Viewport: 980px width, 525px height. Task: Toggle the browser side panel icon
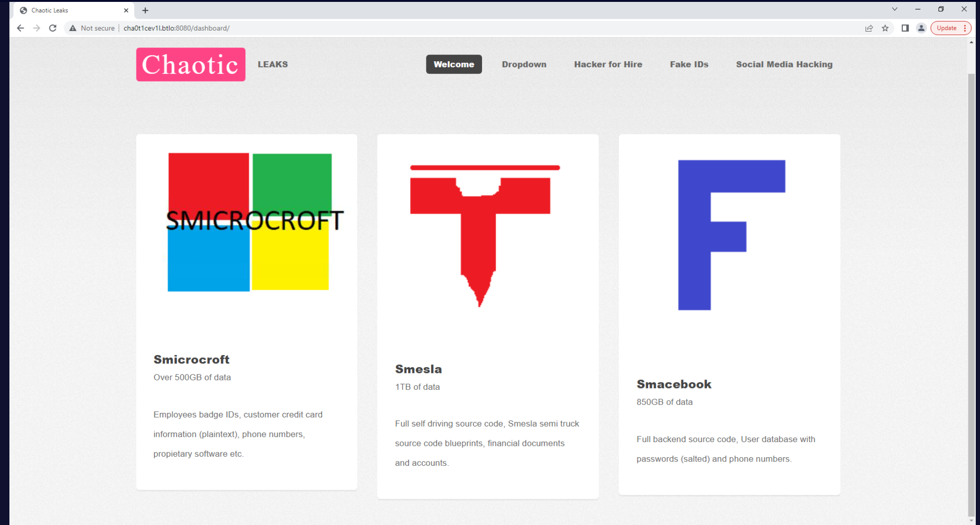905,28
